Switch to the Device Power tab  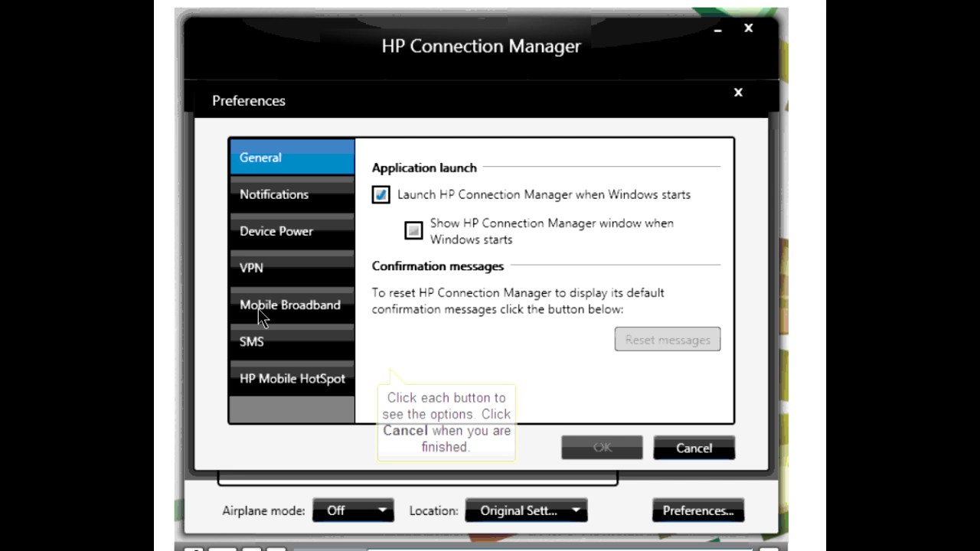(x=292, y=230)
